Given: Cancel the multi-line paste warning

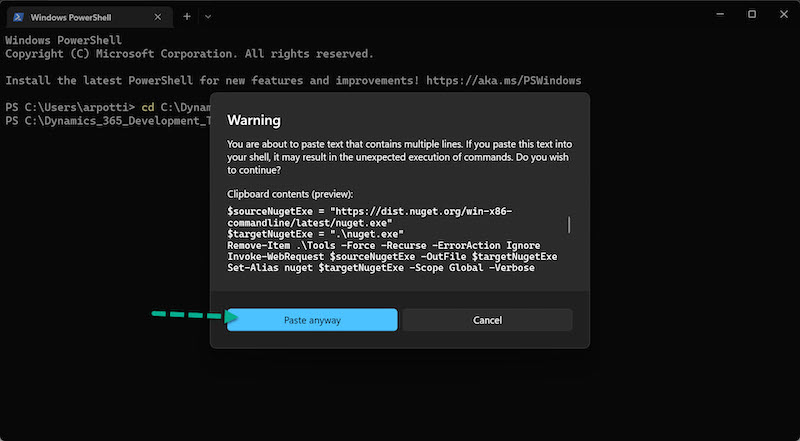Looking at the screenshot, I should point(487,320).
